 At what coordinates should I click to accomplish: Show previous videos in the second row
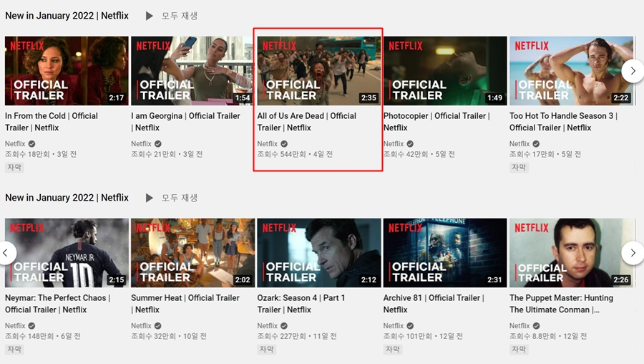(x=6, y=253)
